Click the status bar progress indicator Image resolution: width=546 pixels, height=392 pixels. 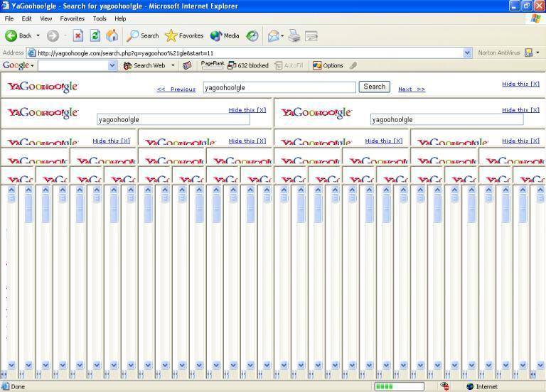point(400,386)
